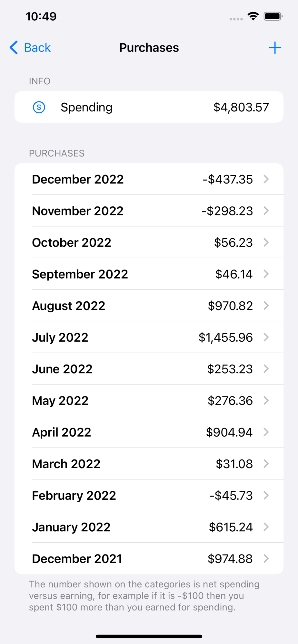Tap the dollar sign Spending icon

(x=39, y=107)
